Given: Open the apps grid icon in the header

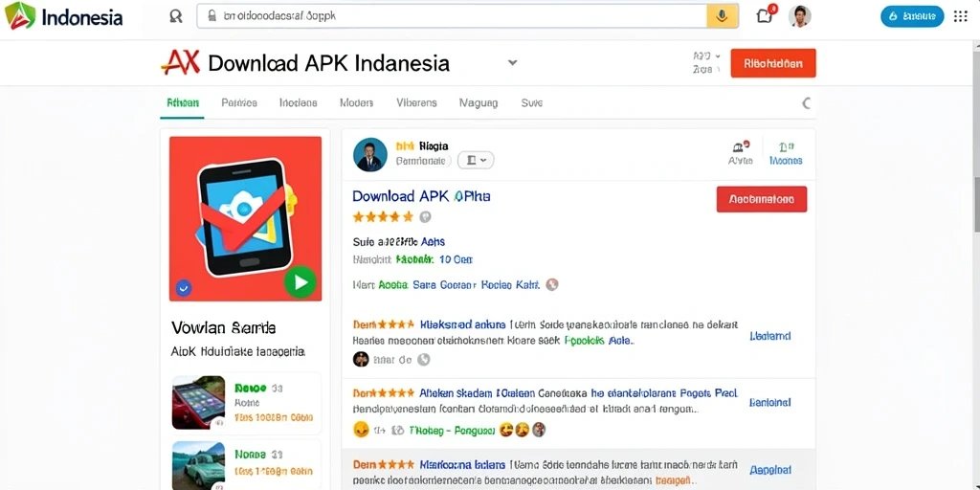Looking at the screenshot, I should click(961, 16).
